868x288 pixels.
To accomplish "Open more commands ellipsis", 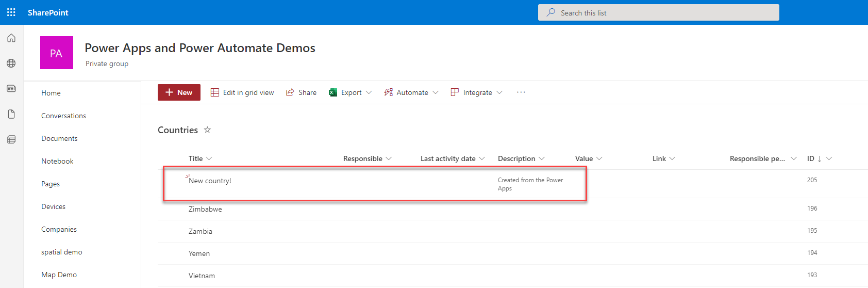I will [x=521, y=92].
